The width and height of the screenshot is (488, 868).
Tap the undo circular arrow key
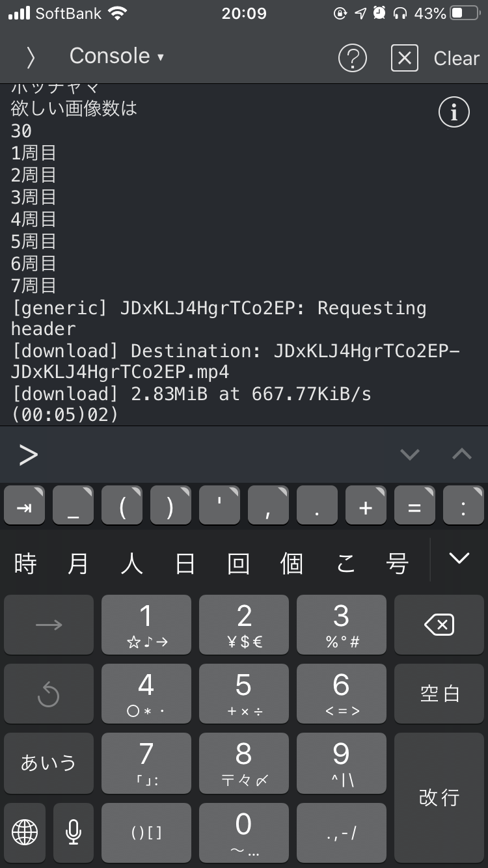(x=49, y=694)
